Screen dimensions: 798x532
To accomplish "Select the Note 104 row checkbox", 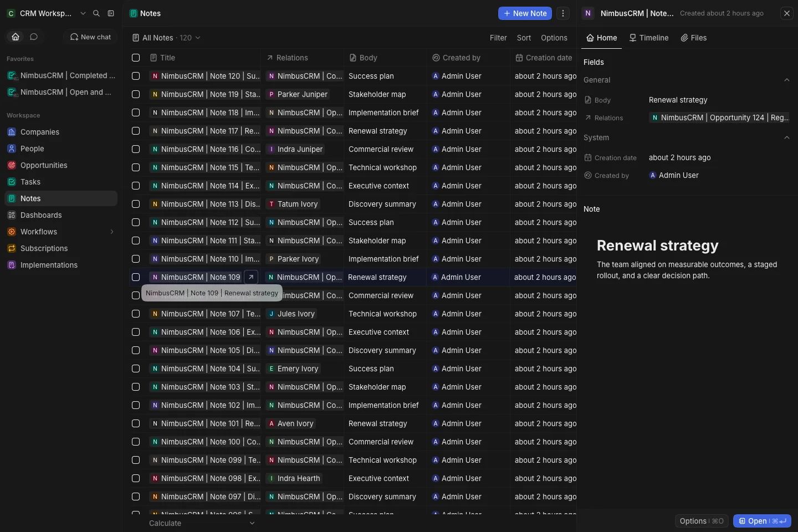I will click(136, 369).
